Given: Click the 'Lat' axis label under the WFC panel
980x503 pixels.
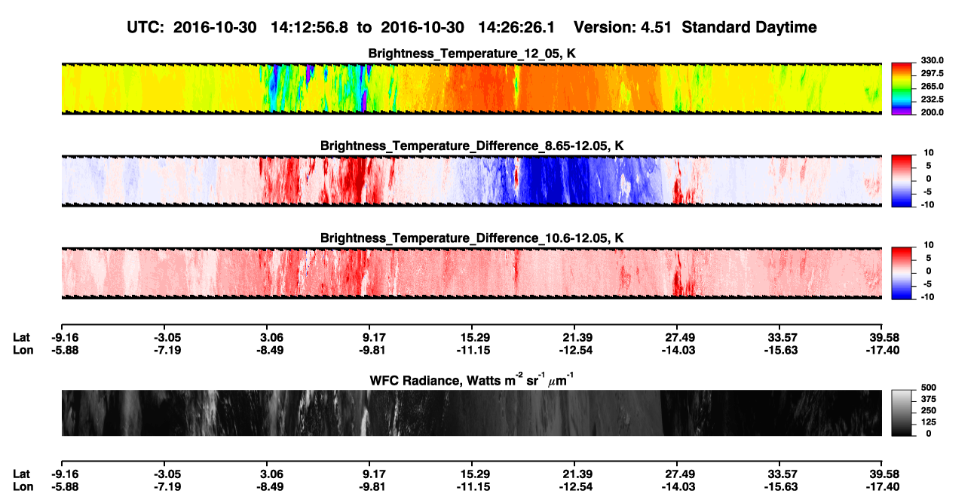Looking at the screenshot, I should pyautogui.click(x=21, y=474).
